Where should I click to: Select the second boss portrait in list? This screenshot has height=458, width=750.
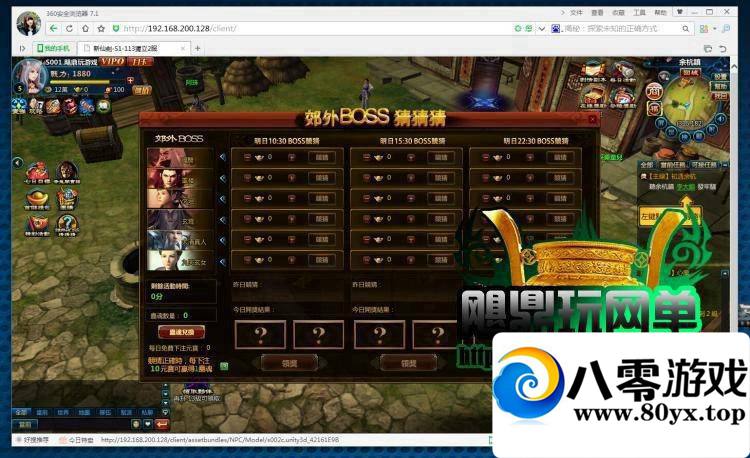pos(180,178)
